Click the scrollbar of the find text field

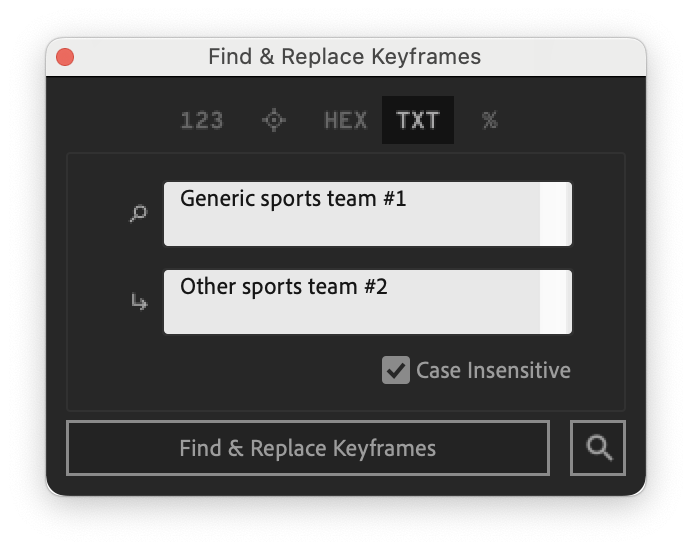pyautogui.click(x=555, y=214)
